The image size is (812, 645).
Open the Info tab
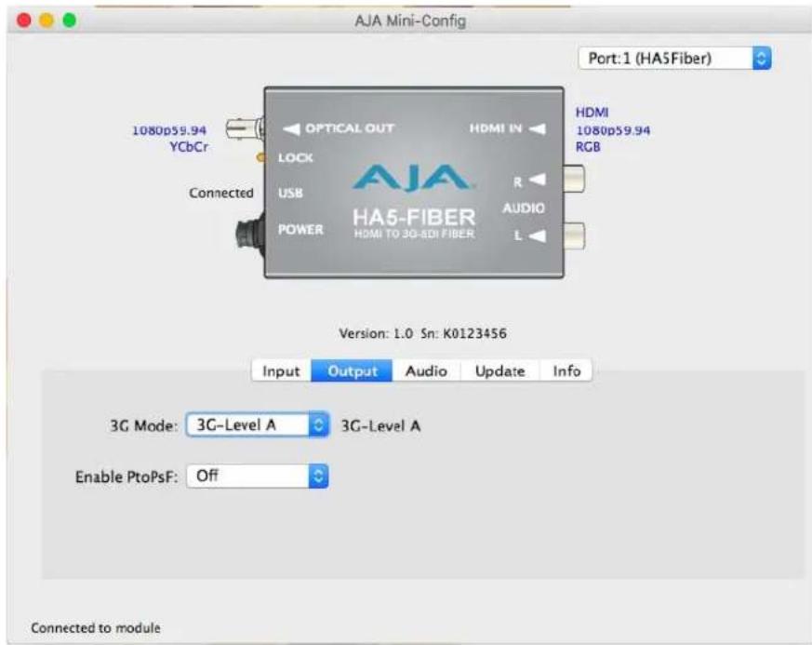tap(566, 371)
